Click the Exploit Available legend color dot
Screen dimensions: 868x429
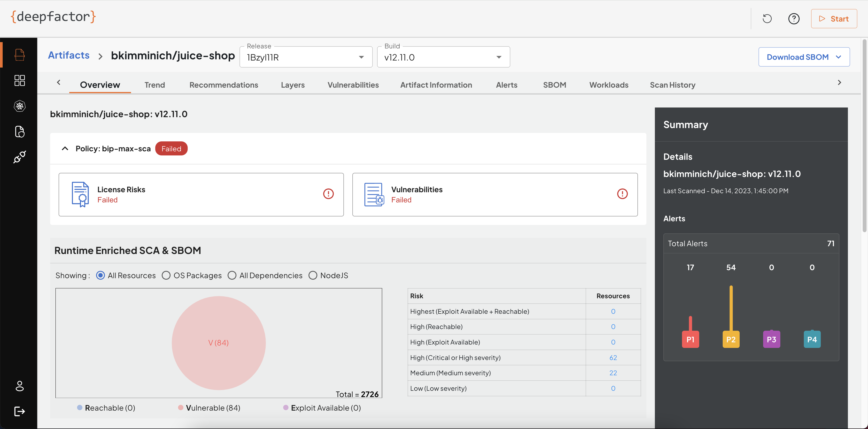[x=286, y=407]
